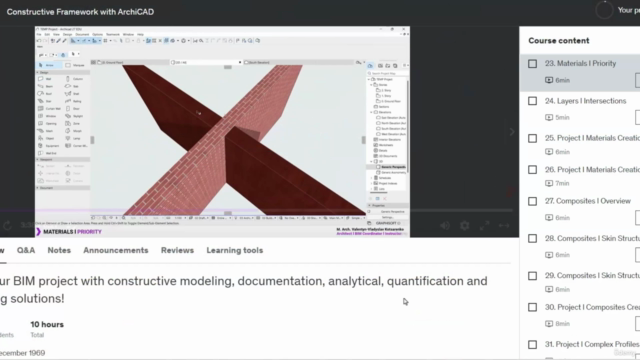Select the Beam tool
Image resolution: width=640 pixels, height=360 pixels.
coord(46,86)
